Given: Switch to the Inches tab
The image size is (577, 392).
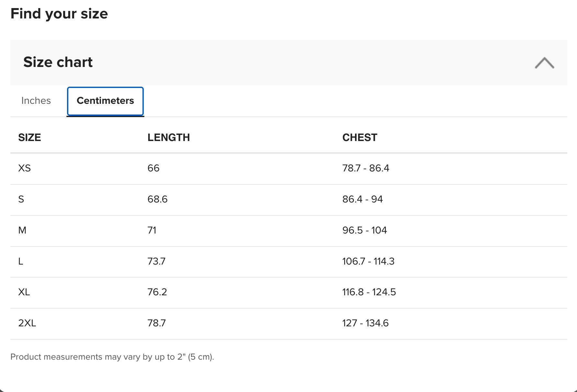Looking at the screenshot, I should tap(36, 101).
